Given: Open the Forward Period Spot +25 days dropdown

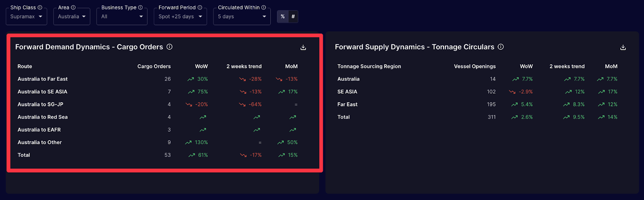Looking at the screenshot, I should pyautogui.click(x=180, y=16).
